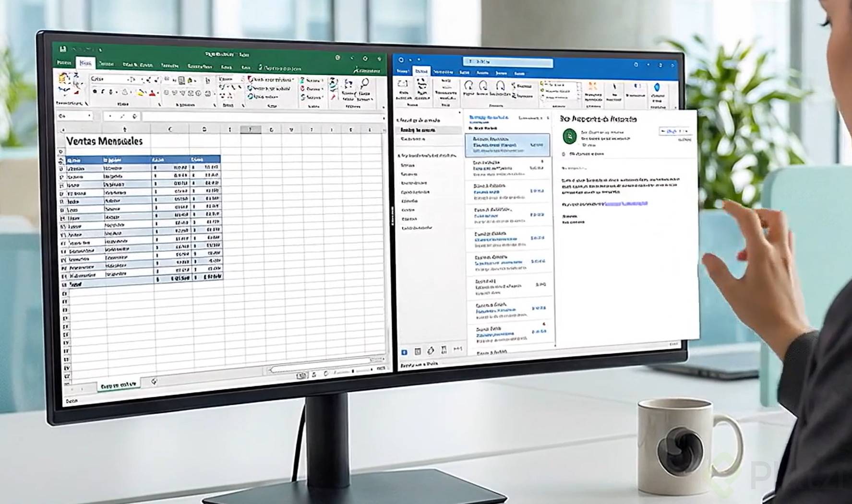This screenshot has width=852, height=504.
Task: Open the Name Box dropdown arrow in Excel
Action: click(89, 116)
